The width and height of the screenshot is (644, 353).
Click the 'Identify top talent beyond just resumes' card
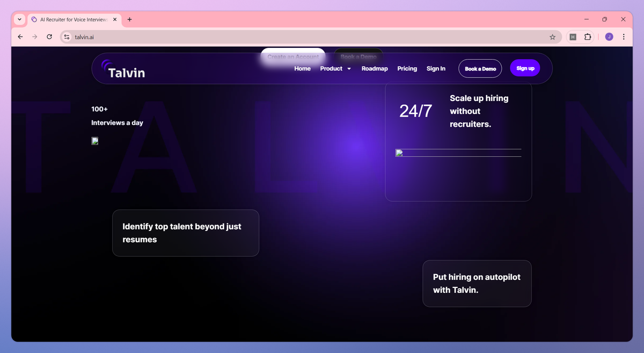(x=186, y=233)
